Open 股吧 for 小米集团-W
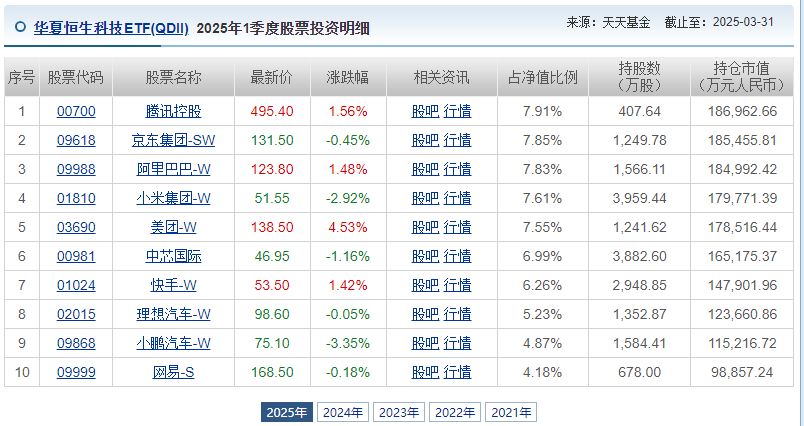This screenshot has width=804, height=426. [x=425, y=198]
